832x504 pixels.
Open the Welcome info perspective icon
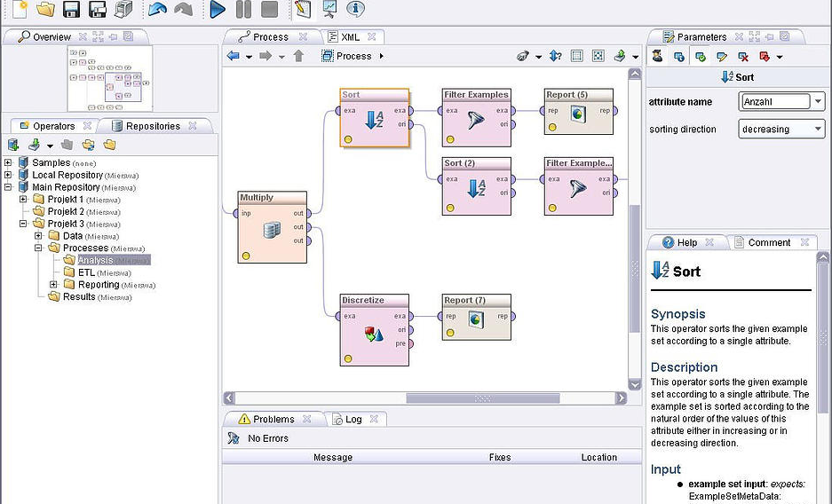[x=355, y=9]
